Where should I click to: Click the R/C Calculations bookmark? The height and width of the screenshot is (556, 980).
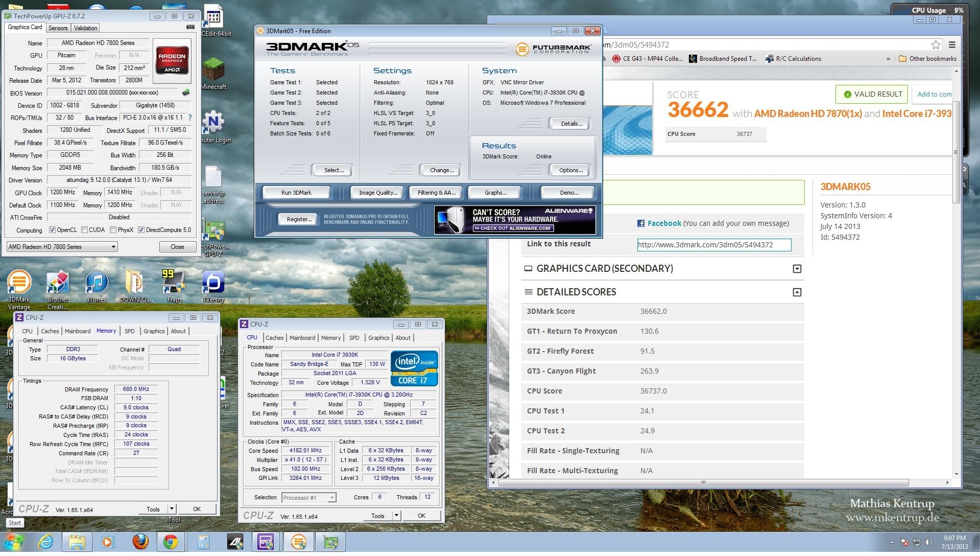(793, 59)
